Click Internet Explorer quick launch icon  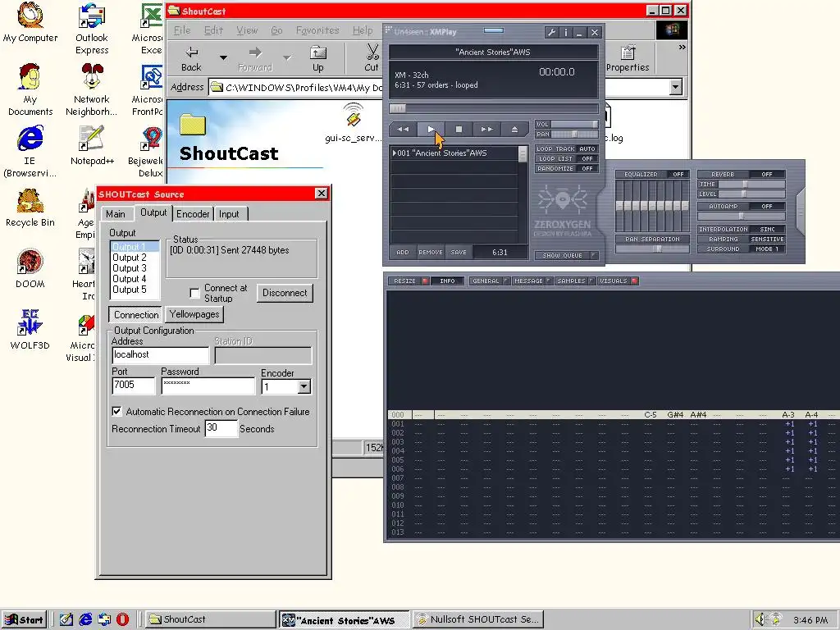coord(85,619)
